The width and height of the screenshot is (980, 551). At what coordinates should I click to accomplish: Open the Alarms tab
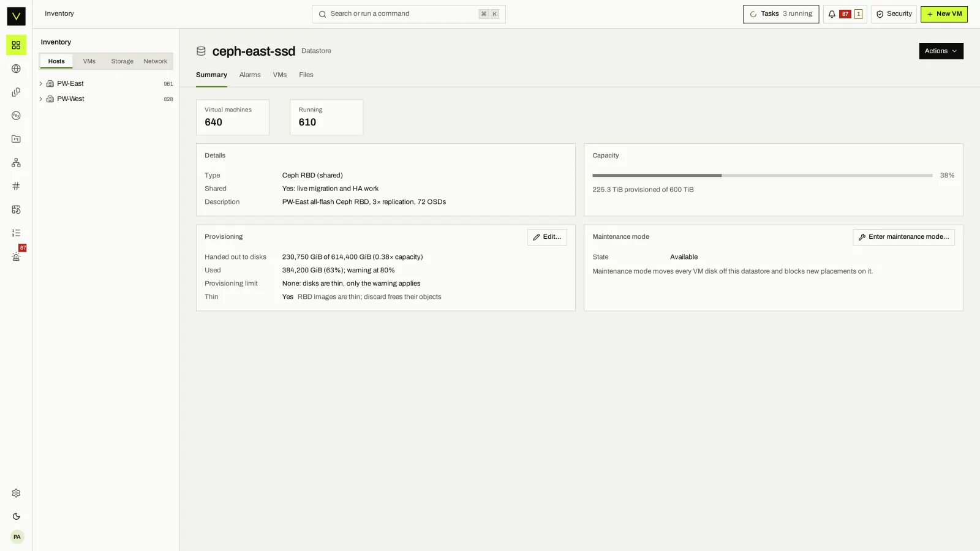coord(250,75)
